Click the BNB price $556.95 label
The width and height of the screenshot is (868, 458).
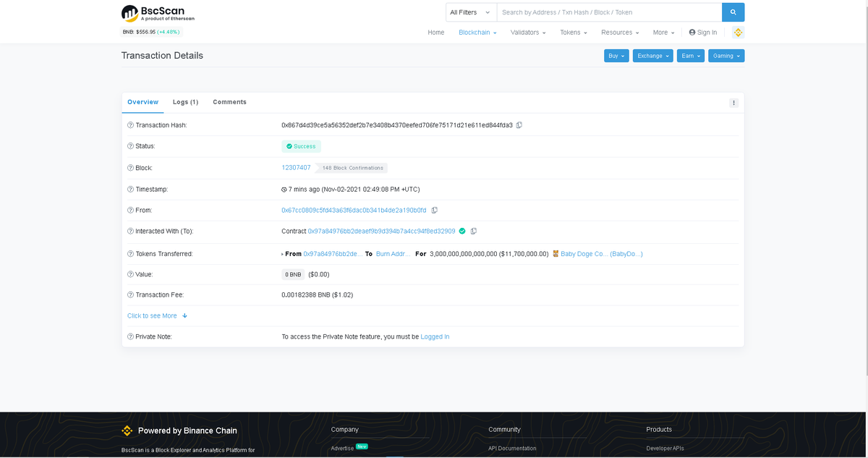[x=150, y=32]
